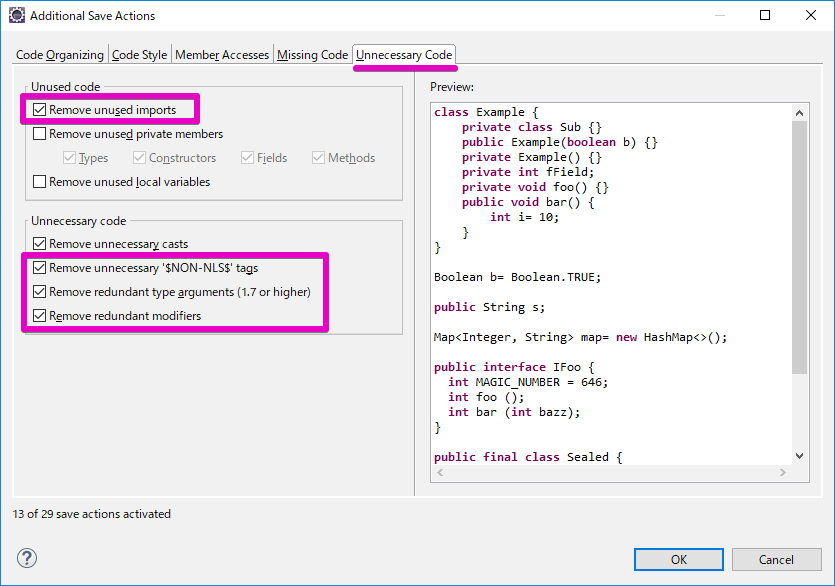
Task: Click the help question mark icon
Action: (27, 558)
